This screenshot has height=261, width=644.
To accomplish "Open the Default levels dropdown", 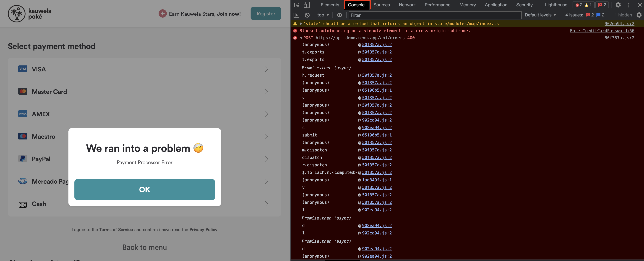I will (x=540, y=15).
